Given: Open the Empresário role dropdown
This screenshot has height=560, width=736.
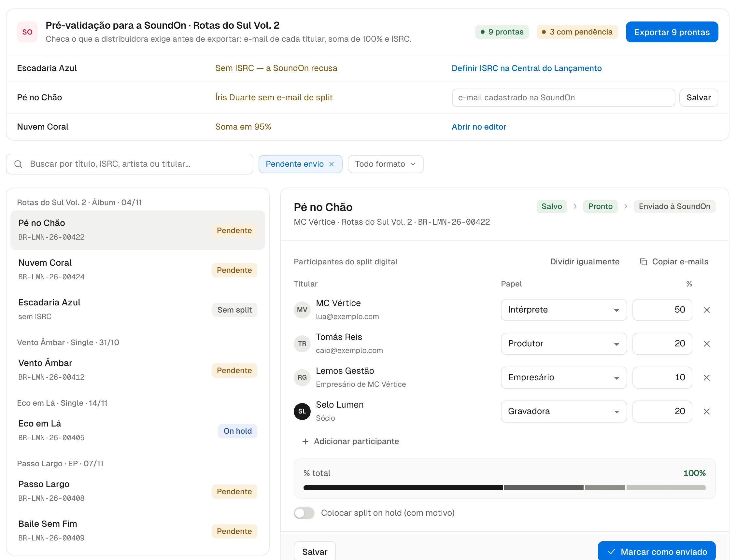Looking at the screenshot, I should click(x=564, y=378).
